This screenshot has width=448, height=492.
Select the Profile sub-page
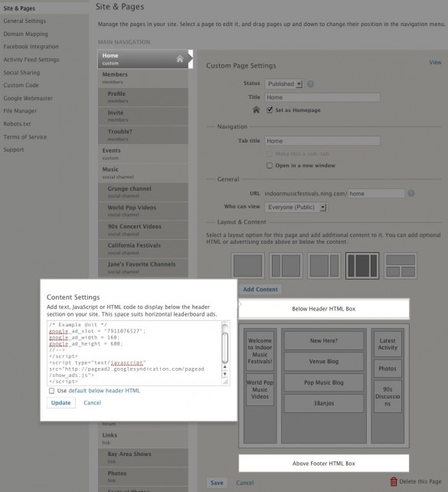tap(143, 97)
